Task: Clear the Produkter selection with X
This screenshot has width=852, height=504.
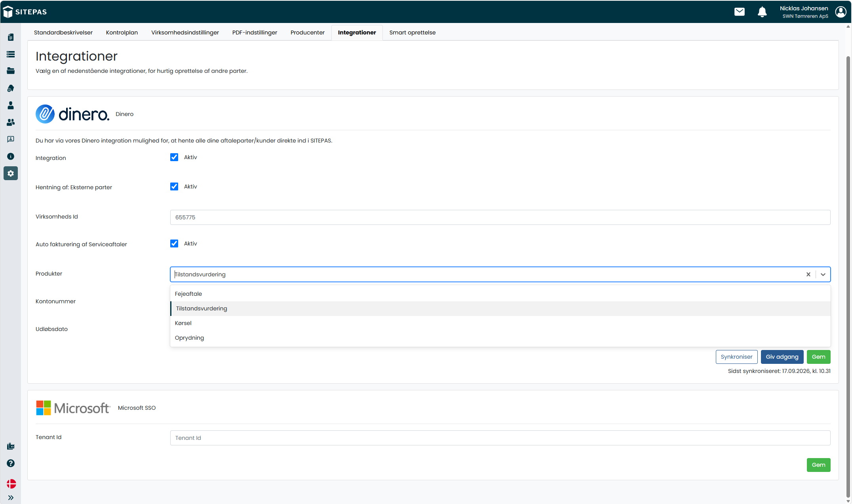Action: 808,274
